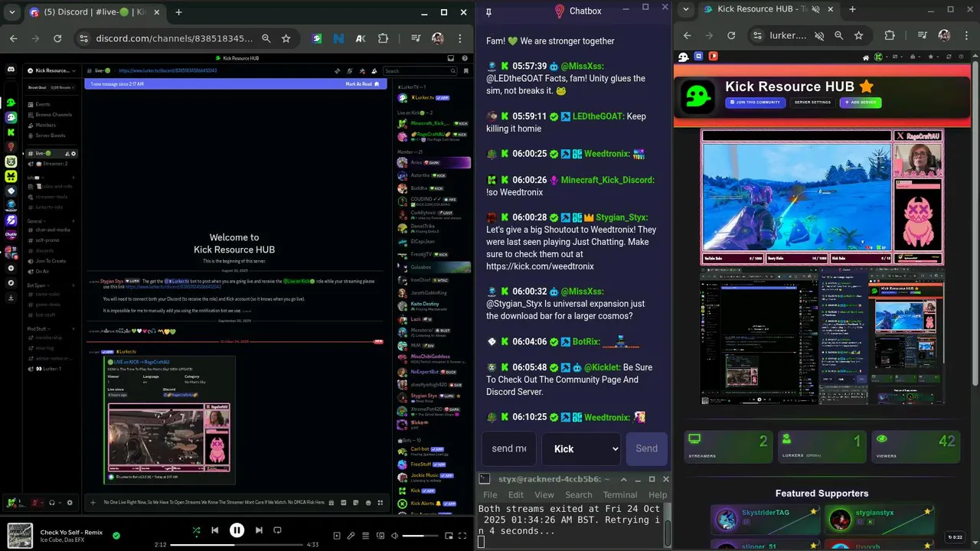Select the self-promo channel
This screenshot has width=980, height=551.
point(52,240)
